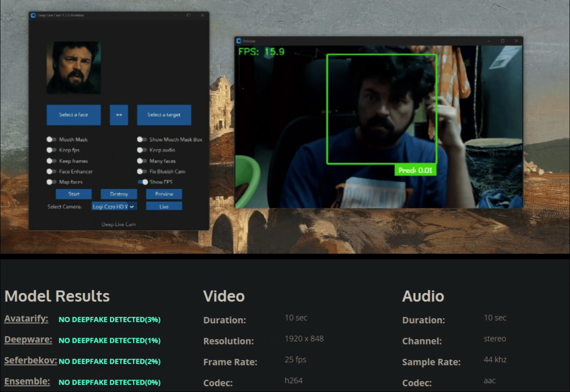
Task: Click the Seferbekov model link
Action: 30,361
